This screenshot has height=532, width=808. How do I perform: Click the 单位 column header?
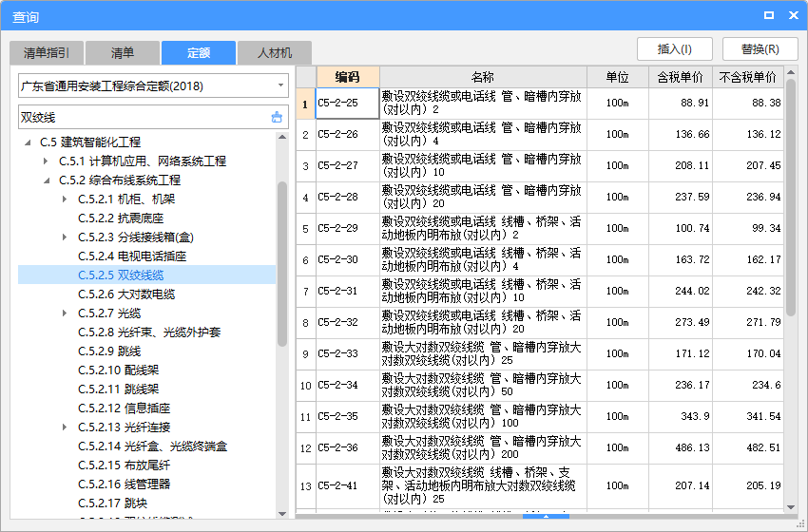click(x=617, y=77)
